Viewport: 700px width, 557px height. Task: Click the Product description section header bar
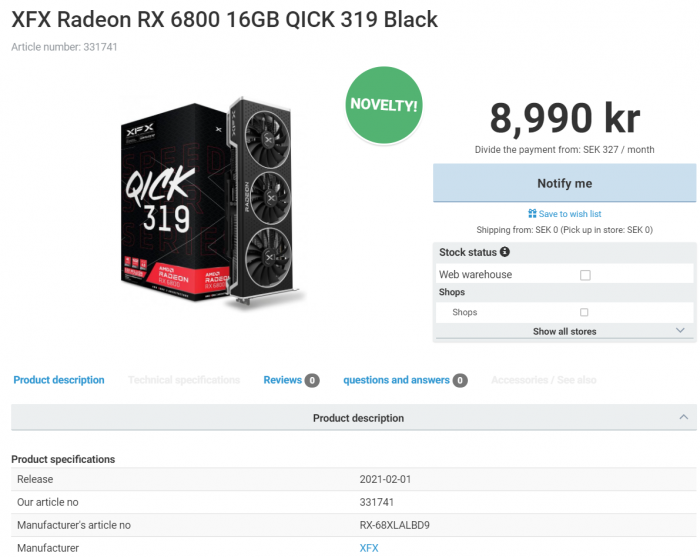[358, 418]
